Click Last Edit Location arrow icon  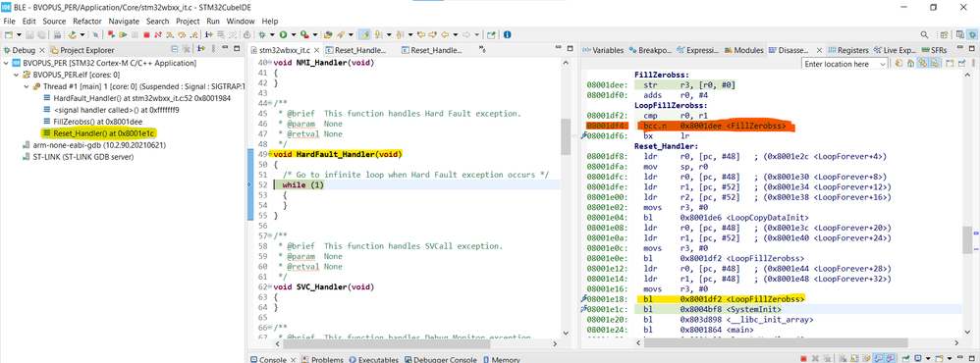(x=422, y=34)
